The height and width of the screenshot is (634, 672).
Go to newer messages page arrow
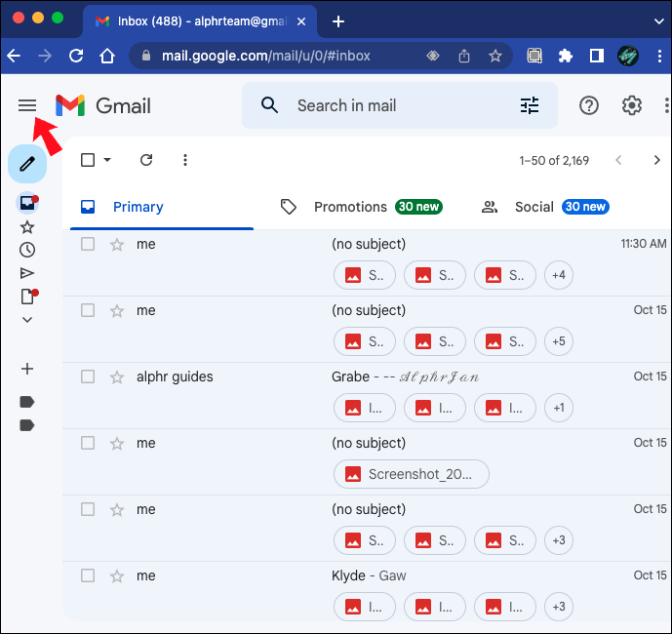[x=618, y=160]
